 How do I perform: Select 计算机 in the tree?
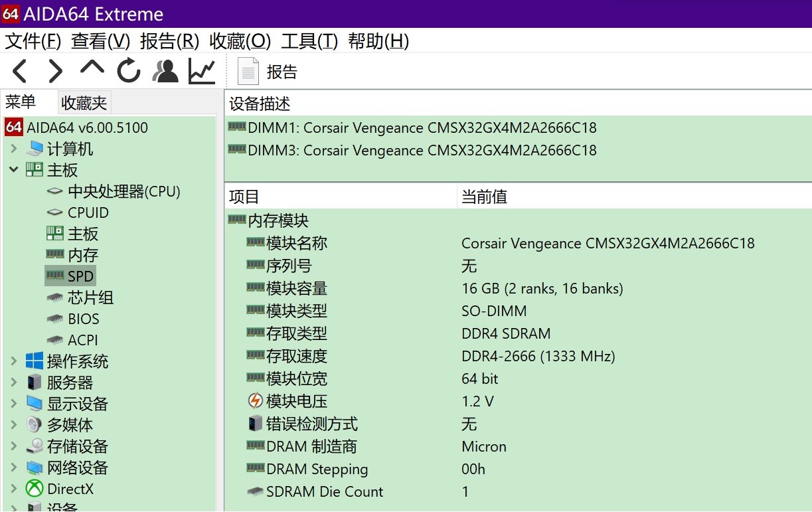[x=59, y=149]
